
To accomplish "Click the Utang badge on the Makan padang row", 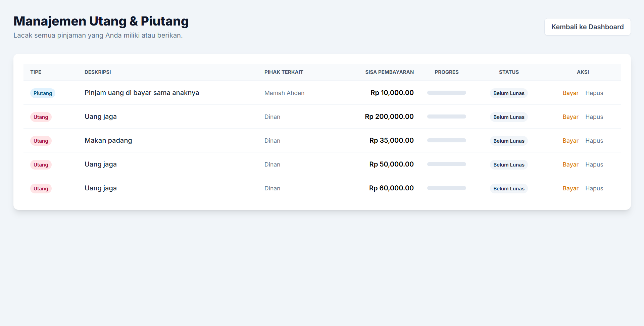I will [x=41, y=141].
